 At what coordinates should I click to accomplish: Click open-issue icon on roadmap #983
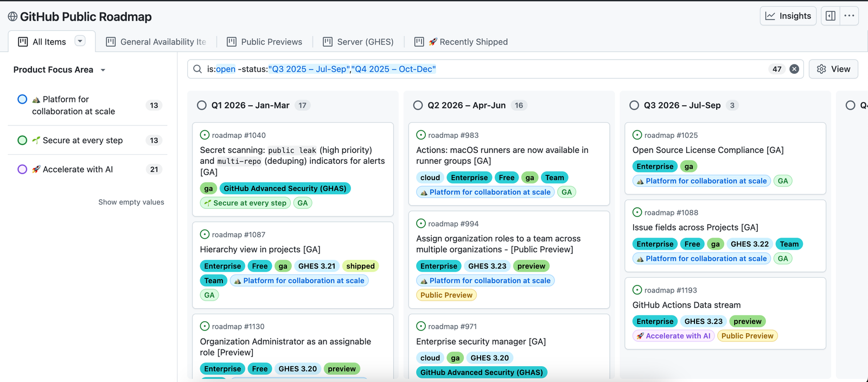(x=421, y=135)
